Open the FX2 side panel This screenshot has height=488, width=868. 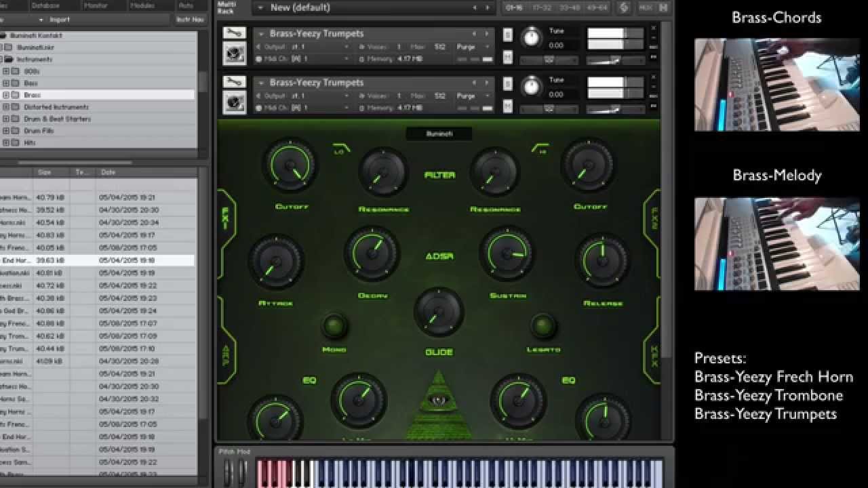(652, 218)
